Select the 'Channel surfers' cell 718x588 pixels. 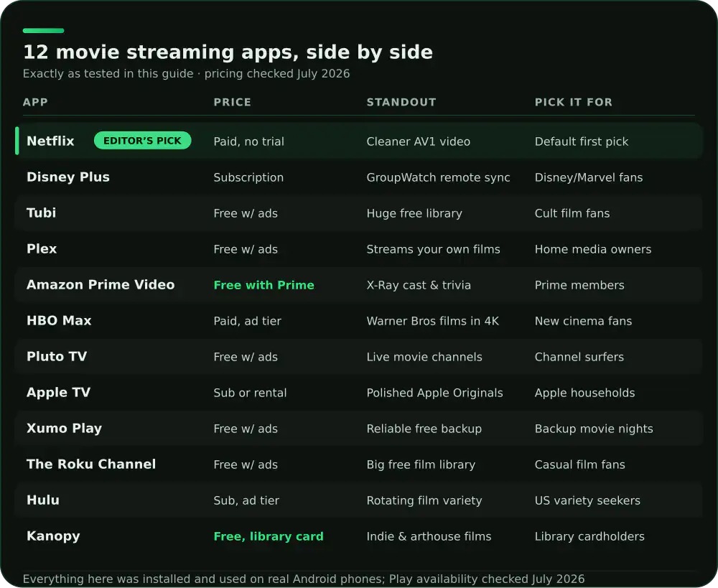pos(579,357)
